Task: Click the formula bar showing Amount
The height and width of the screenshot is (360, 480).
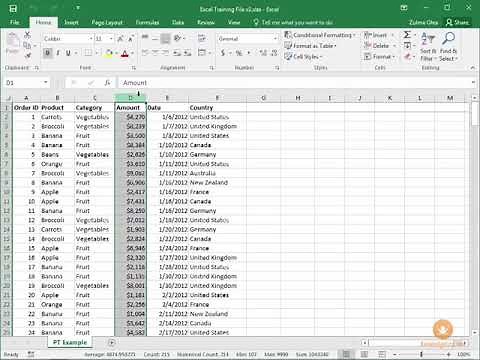Action: pyautogui.click(x=295, y=83)
